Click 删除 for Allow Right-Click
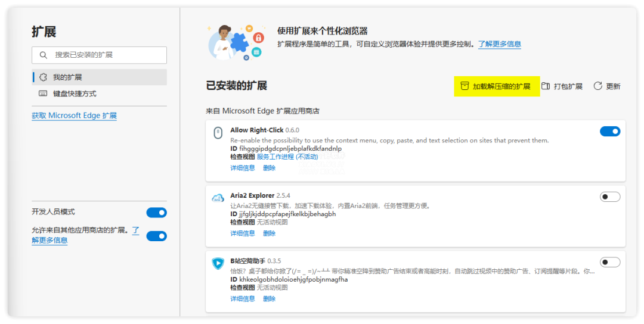 coord(269,168)
